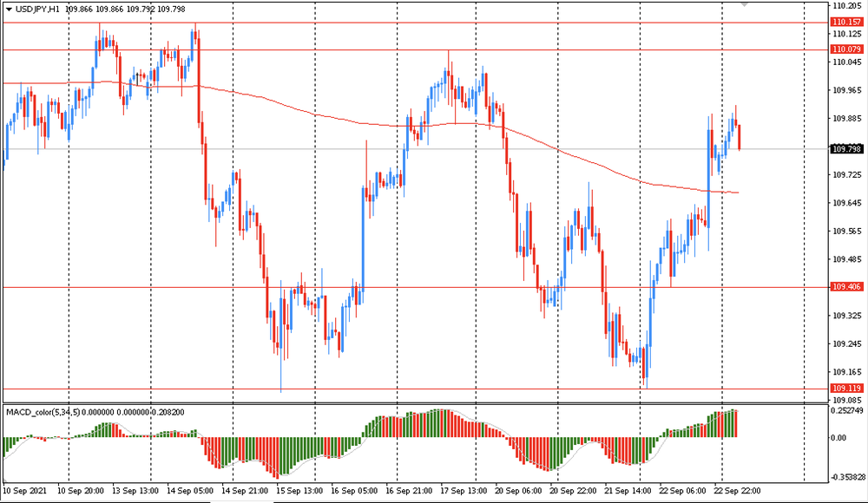Click the 109.485 price scale value
Image resolution: width=868 pixels, height=503 pixels.
(x=847, y=259)
